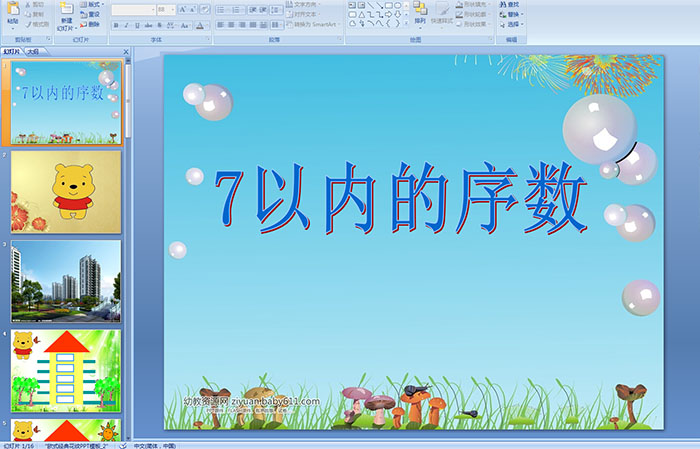This screenshot has width=700, height=449.
Task: Click the Copy icon in clipboard group
Action: pyautogui.click(x=28, y=15)
